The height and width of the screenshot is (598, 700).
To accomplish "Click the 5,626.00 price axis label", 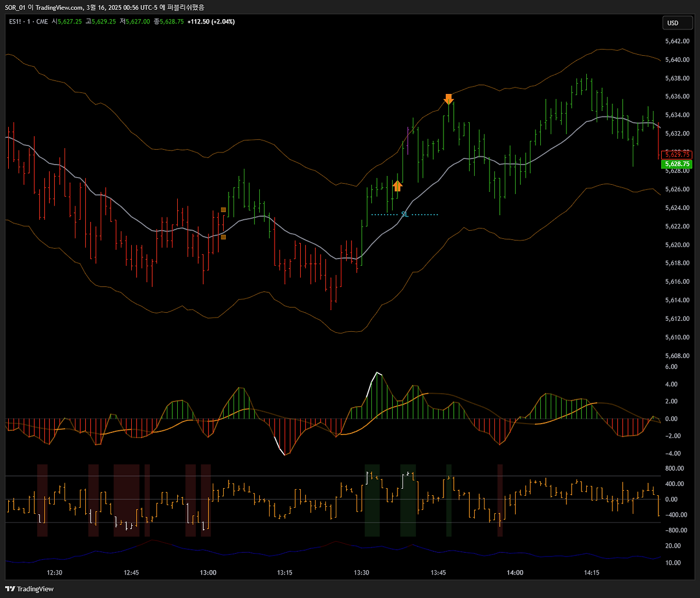I will tap(677, 190).
